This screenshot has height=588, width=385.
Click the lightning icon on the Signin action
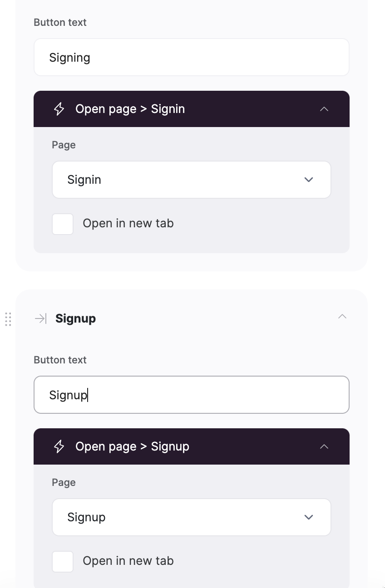(59, 109)
